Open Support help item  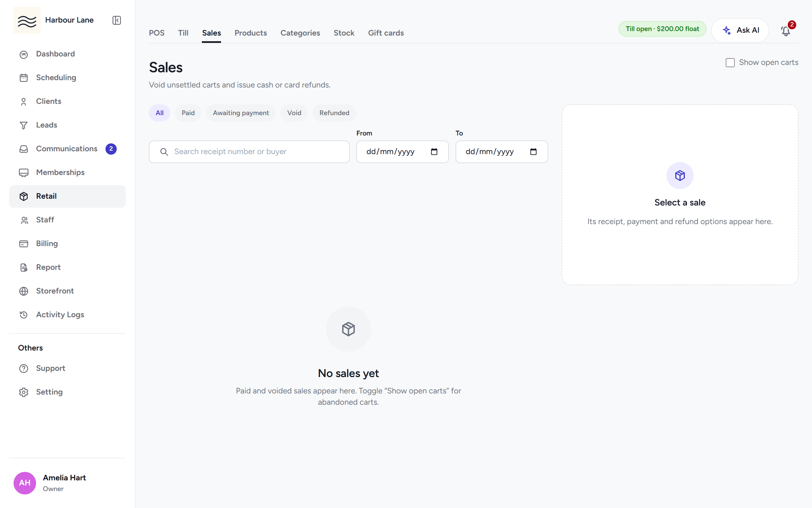pos(67,369)
